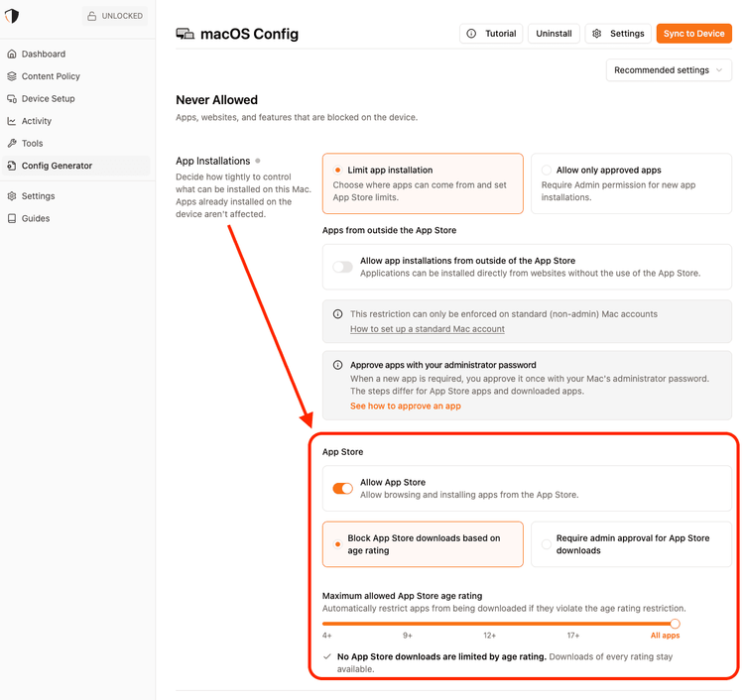Image resolution: width=744 pixels, height=700 pixels.
Task: Click the age rating slider handle
Action: click(x=675, y=624)
